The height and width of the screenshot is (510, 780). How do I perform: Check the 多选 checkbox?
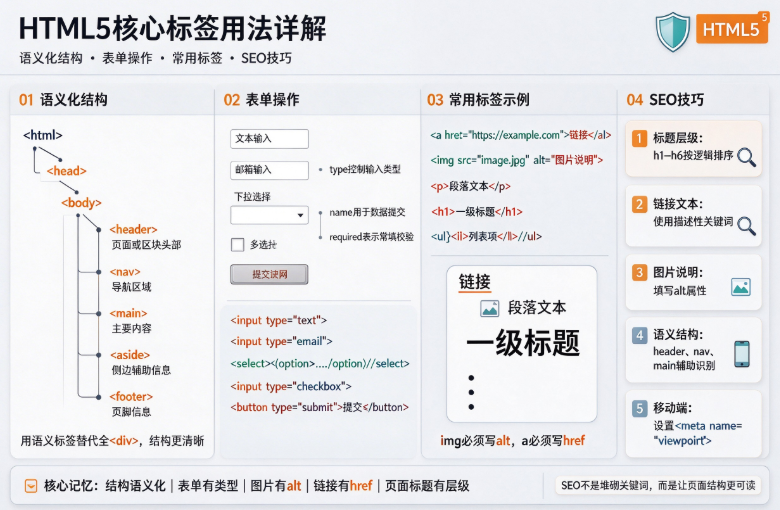(x=237, y=244)
